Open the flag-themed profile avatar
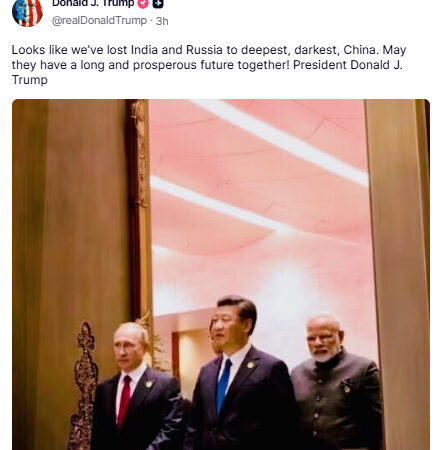This screenshot has height=450, width=441. click(x=27, y=13)
